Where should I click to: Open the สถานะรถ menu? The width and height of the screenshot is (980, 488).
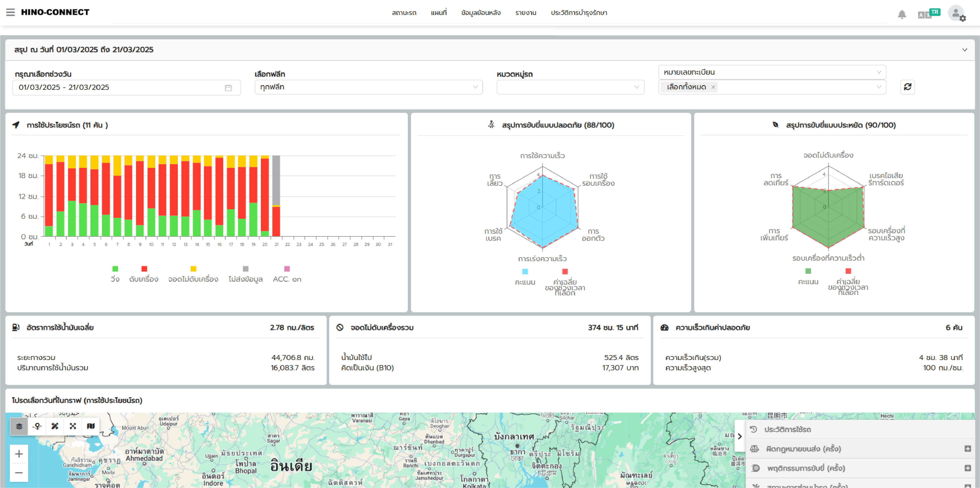404,13
